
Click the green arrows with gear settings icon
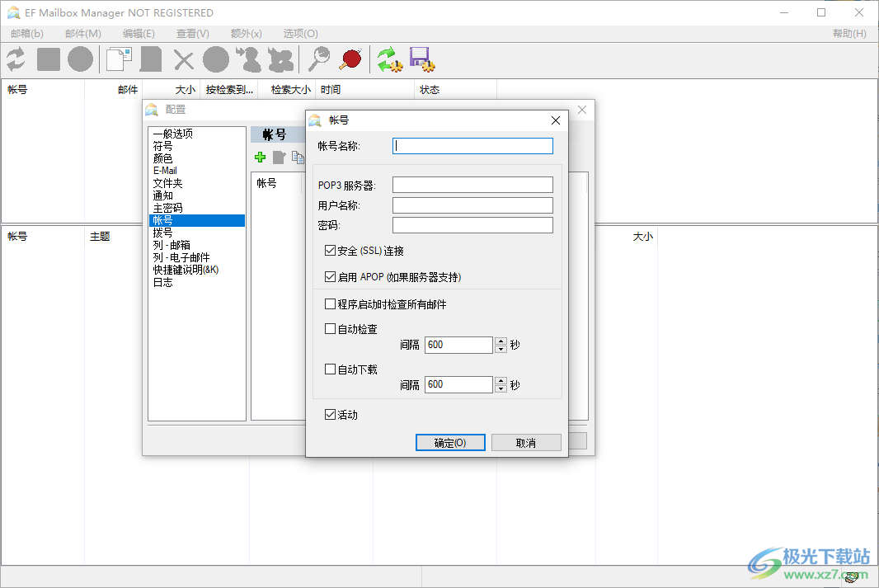389,59
